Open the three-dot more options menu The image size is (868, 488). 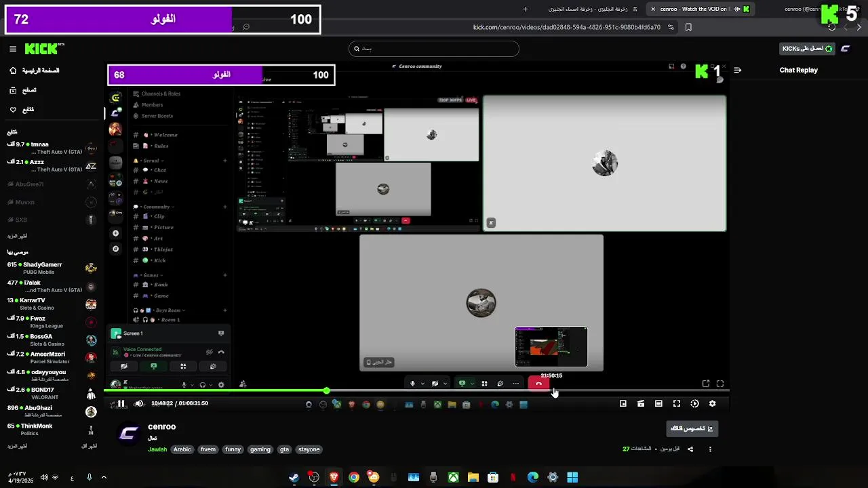[x=710, y=449]
